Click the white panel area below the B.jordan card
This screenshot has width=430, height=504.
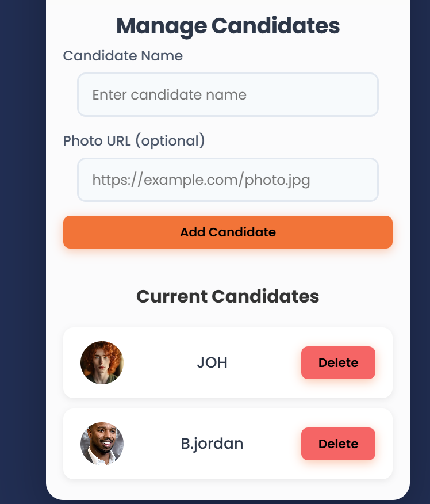click(x=228, y=488)
